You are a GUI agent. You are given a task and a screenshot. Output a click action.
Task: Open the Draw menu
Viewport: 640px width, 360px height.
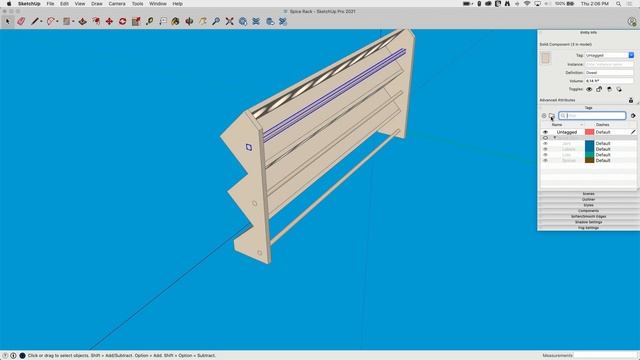point(97,4)
